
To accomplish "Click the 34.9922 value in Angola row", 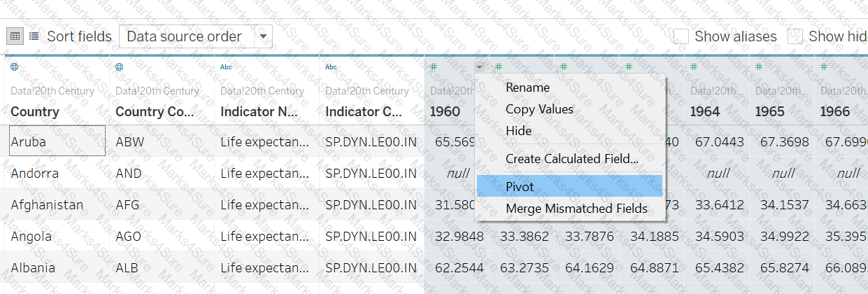I will [x=785, y=236].
